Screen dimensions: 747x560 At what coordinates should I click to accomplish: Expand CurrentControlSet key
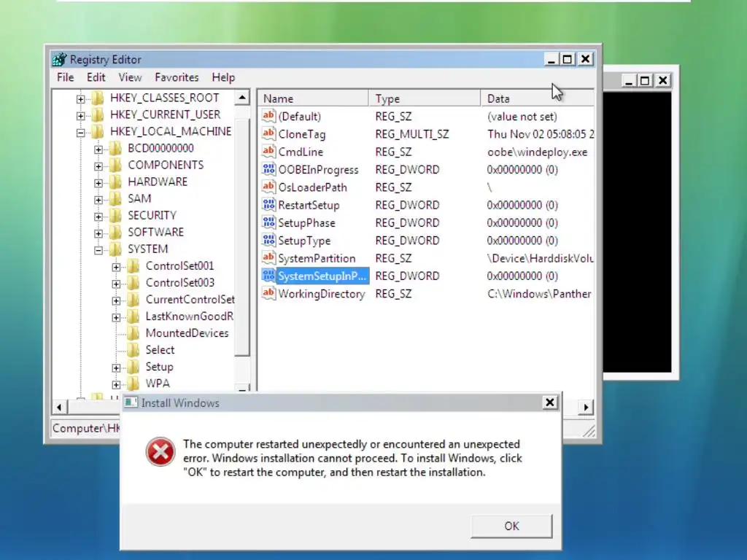click(116, 300)
